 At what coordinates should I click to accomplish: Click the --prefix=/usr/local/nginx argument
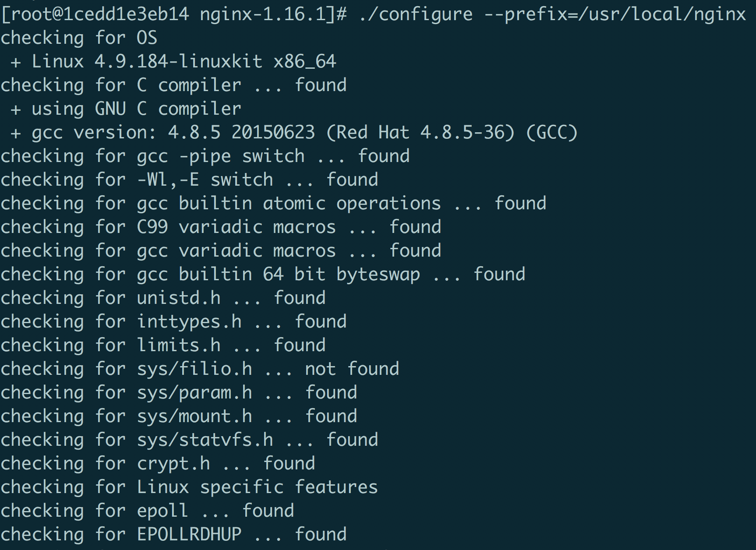pyautogui.click(x=615, y=14)
